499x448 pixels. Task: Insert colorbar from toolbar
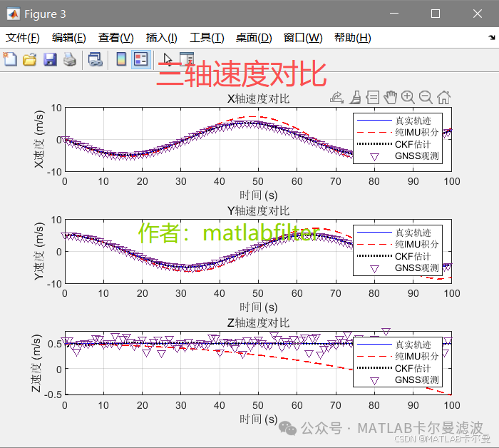coord(121,59)
